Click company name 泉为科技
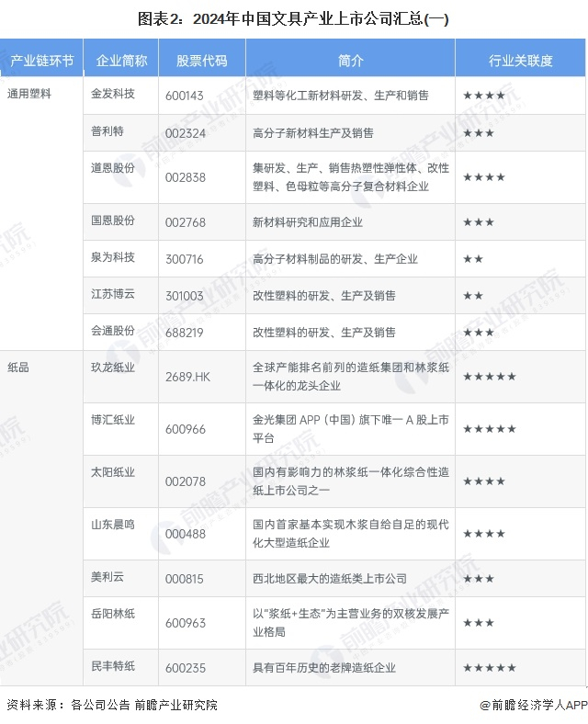 click(113, 257)
